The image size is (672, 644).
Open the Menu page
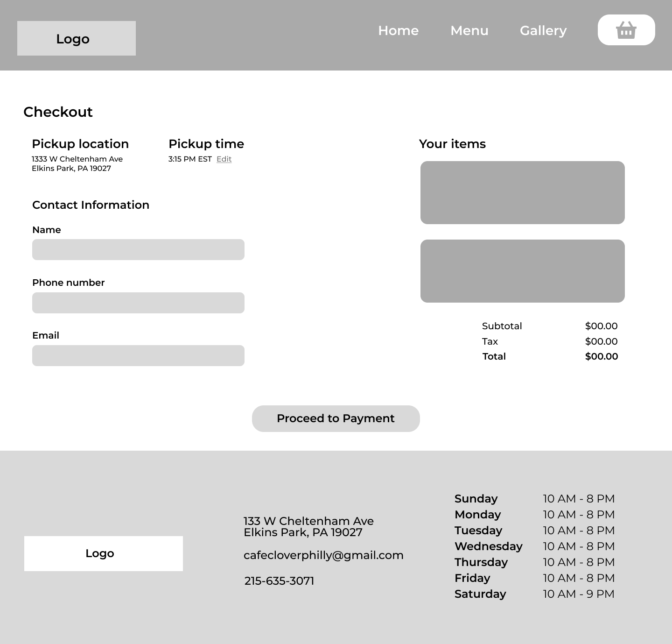pos(469,30)
